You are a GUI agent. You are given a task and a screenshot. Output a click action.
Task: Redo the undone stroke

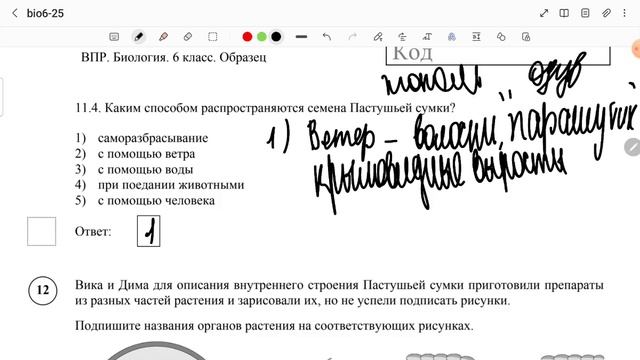pyautogui.click(x=353, y=37)
